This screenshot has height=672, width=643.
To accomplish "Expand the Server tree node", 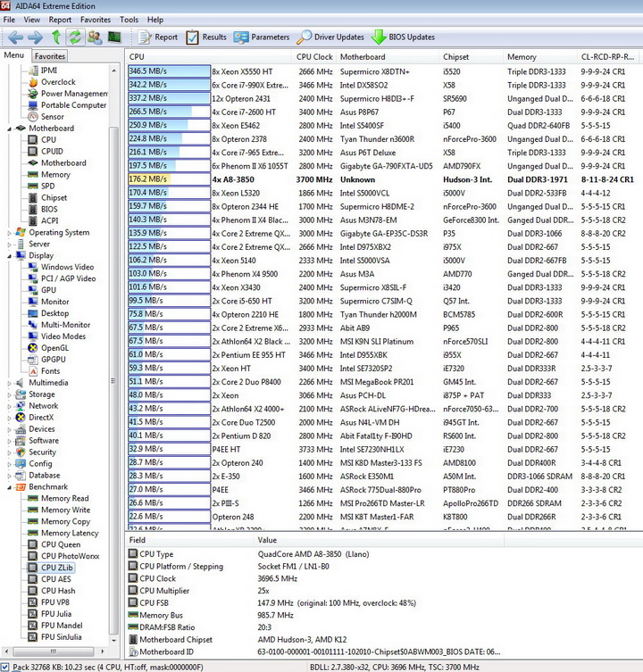I will (9, 245).
